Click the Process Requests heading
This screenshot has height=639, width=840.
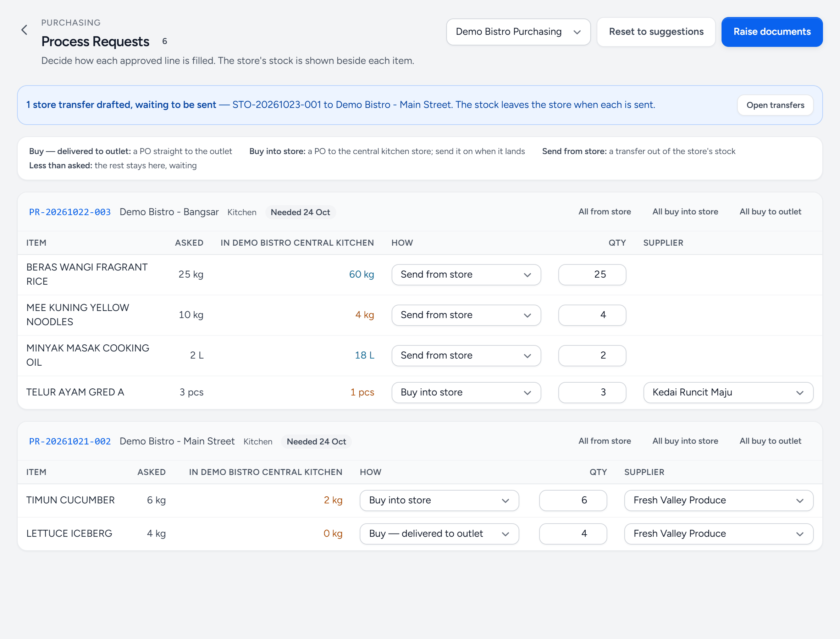pyautogui.click(x=95, y=42)
